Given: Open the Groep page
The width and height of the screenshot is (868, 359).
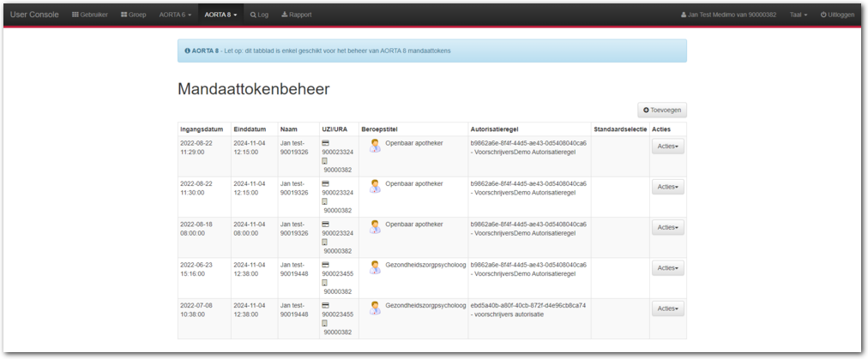Looking at the screenshot, I should [134, 15].
